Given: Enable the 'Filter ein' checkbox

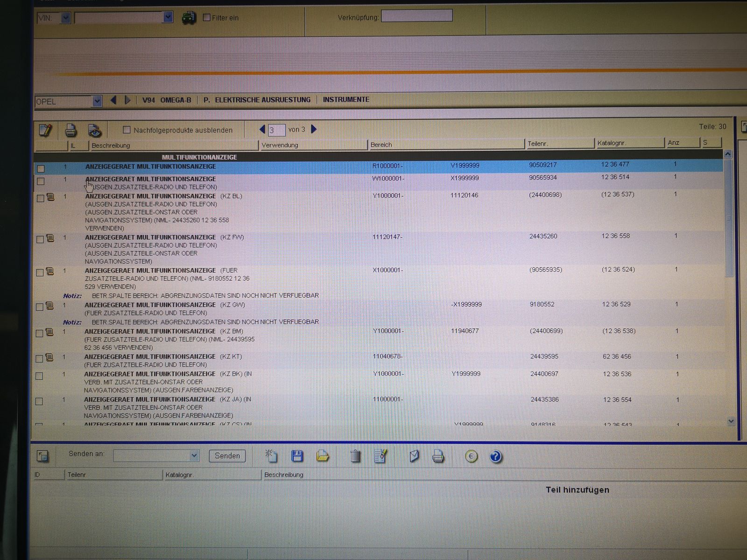Looking at the screenshot, I should (x=207, y=18).
